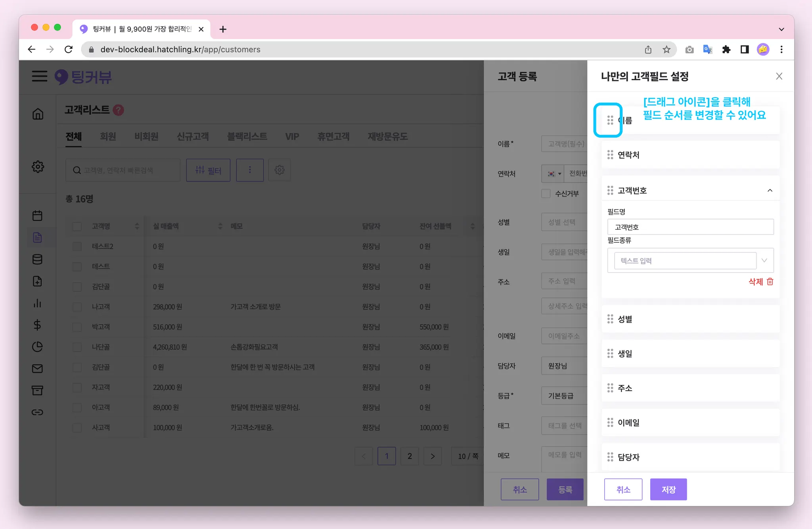Open the mail icon in left sidebar
Image resolution: width=812 pixels, height=529 pixels.
[x=37, y=369]
